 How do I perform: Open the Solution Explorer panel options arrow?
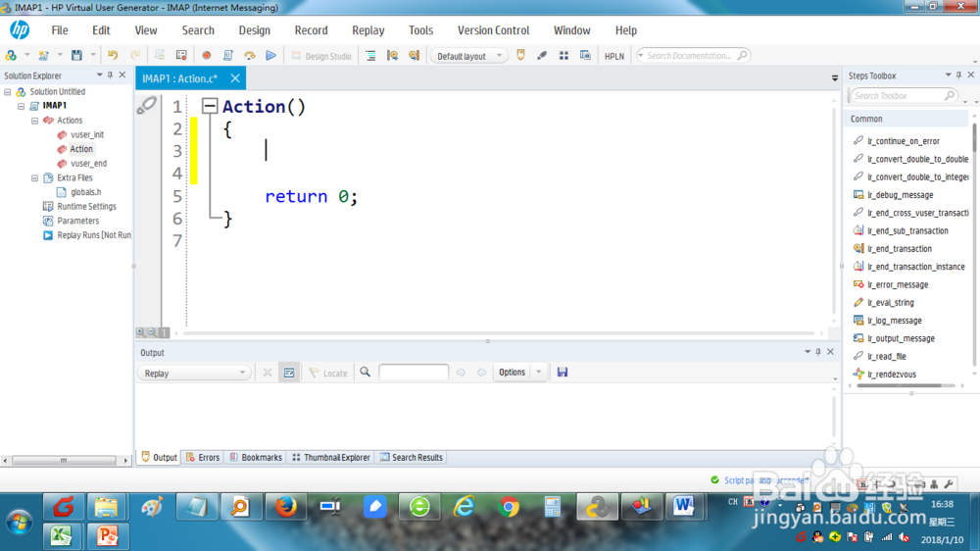click(x=99, y=75)
